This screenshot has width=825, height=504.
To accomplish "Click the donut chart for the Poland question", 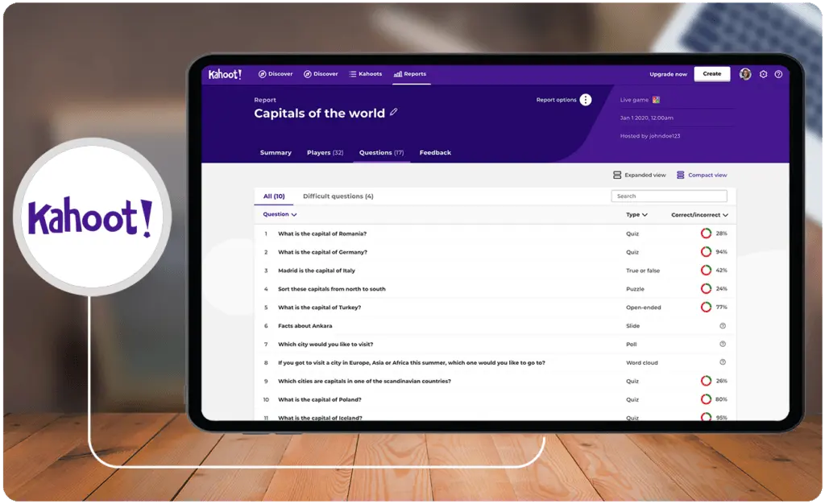I will click(706, 399).
